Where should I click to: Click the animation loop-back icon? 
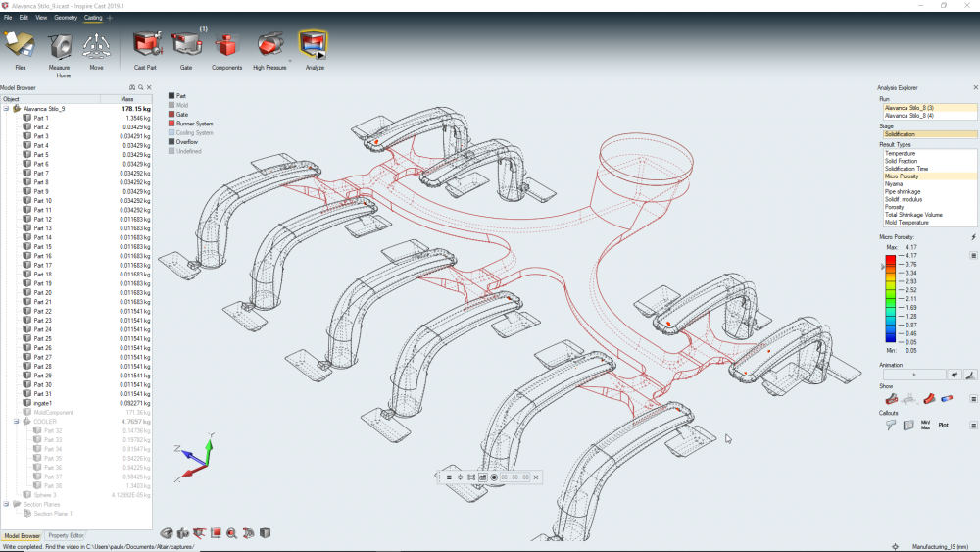[955, 375]
